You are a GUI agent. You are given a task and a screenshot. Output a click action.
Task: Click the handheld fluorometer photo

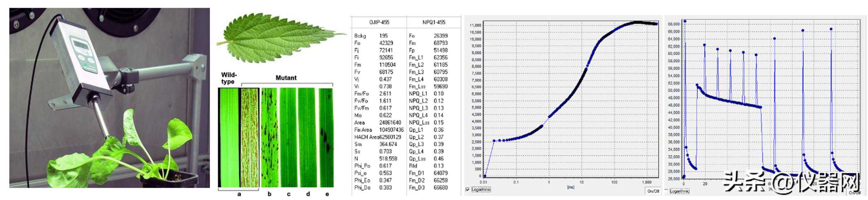pos(109,98)
